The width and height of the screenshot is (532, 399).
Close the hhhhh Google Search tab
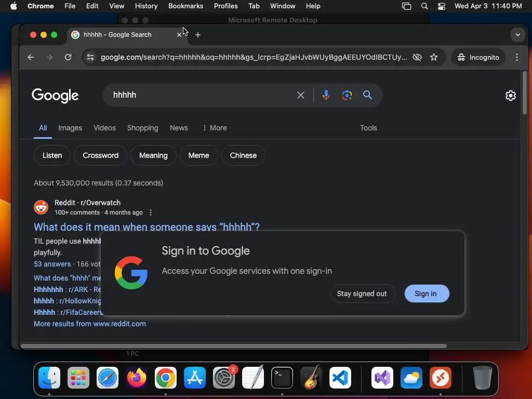[179, 35]
